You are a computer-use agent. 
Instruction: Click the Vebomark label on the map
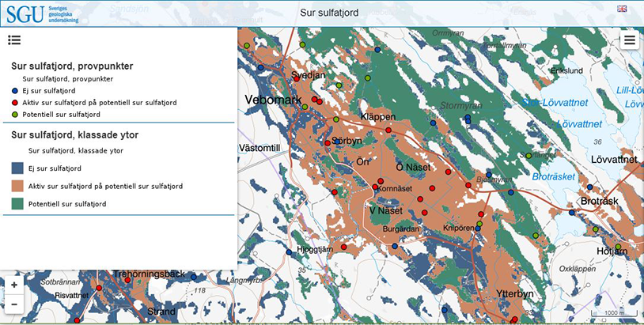[x=274, y=100]
